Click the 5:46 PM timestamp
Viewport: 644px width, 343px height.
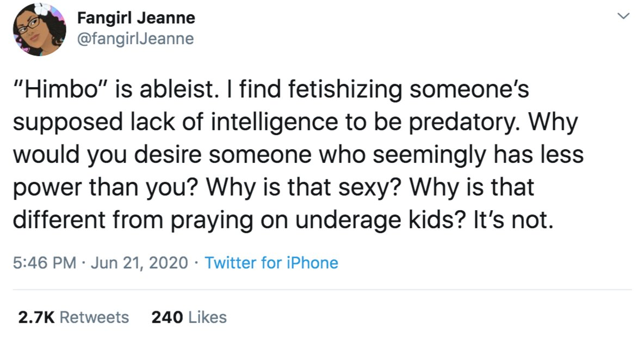click(x=45, y=262)
